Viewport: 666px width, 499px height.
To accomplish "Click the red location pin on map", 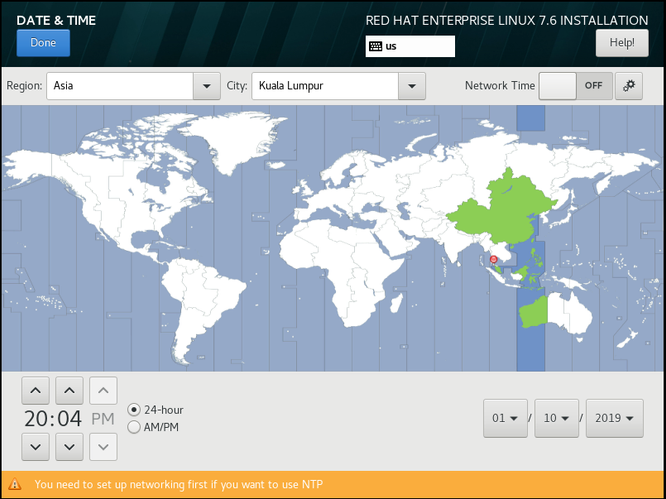I will pos(493,259).
